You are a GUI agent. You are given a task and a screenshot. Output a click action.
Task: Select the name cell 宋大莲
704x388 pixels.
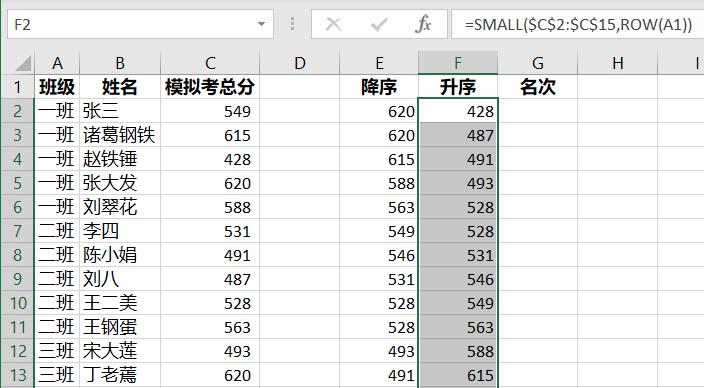[x=120, y=351]
